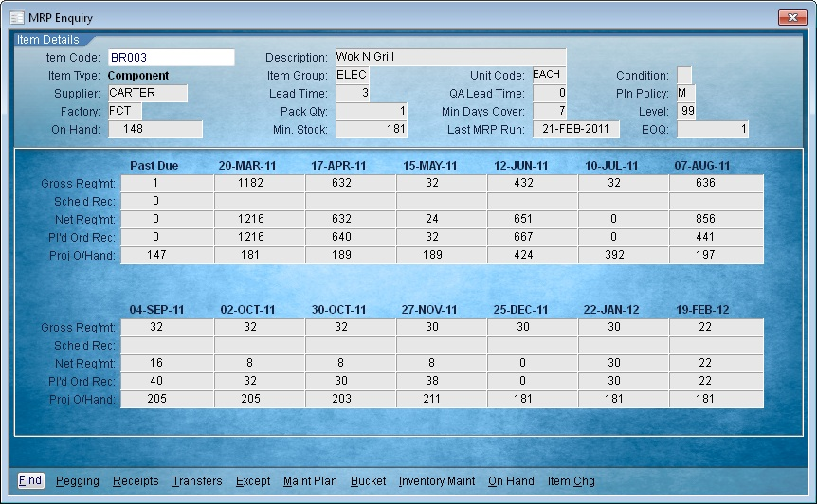Click Net Req'mt cell 16

pos(167,363)
